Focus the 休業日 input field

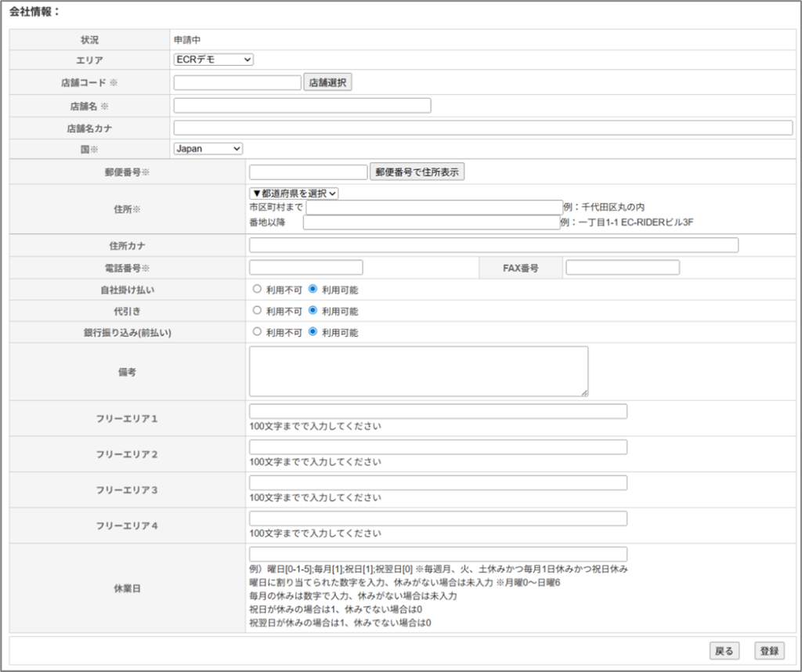coord(438,554)
